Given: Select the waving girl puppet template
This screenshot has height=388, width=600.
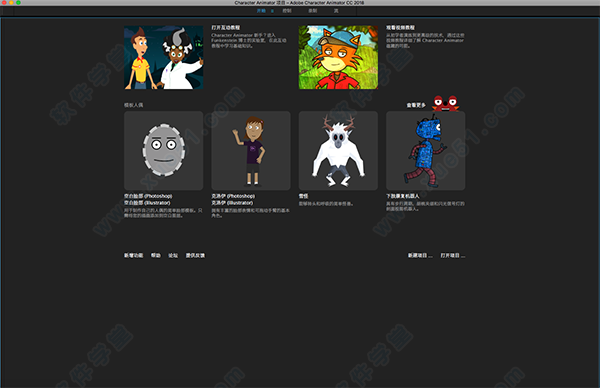Looking at the screenshot, I should [251, 150].
